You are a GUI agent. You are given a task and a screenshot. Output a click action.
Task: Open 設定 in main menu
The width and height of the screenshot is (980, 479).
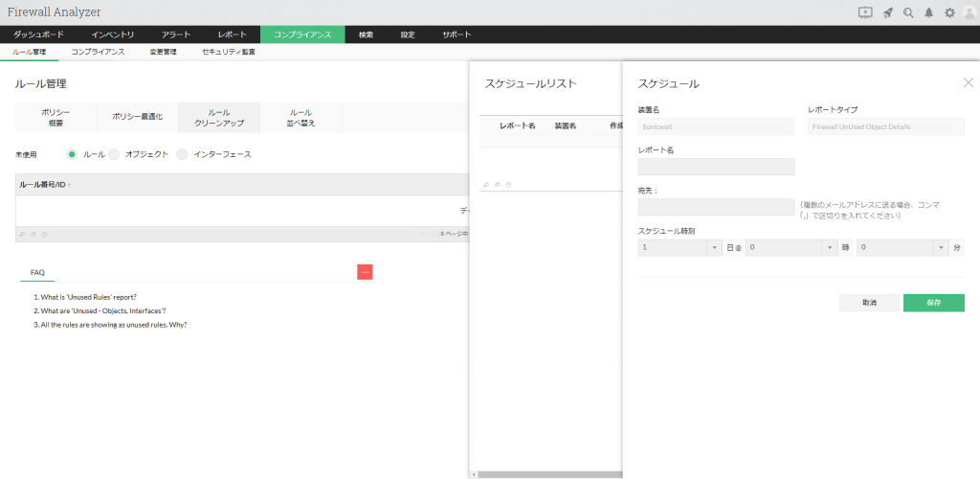pos(408,35)
